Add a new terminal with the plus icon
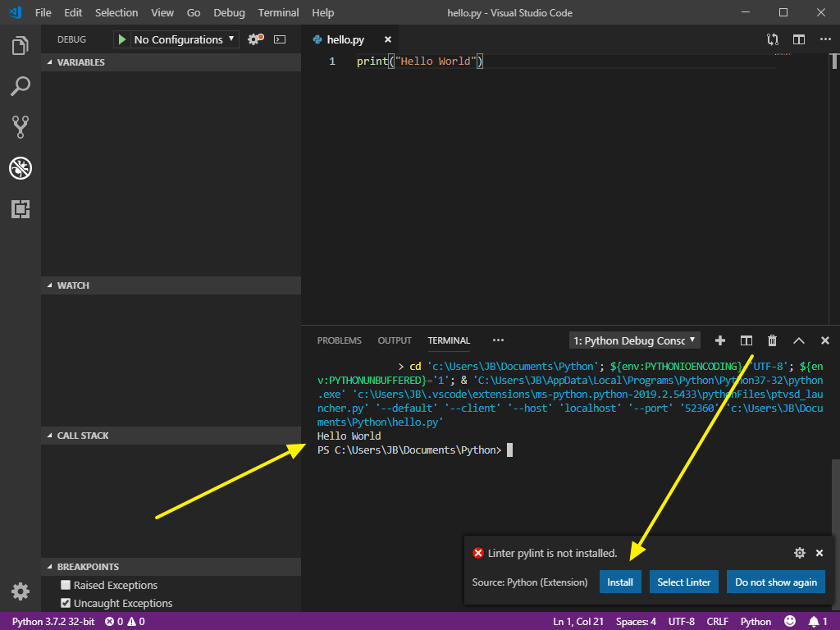 [x=719, y=340]
